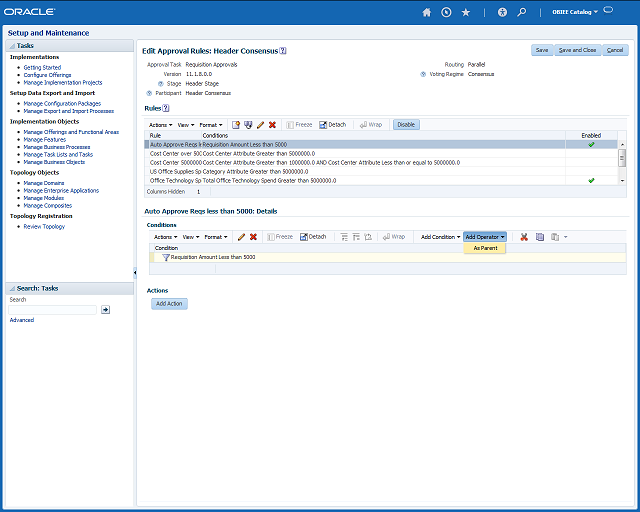
Task: Open Manage Configuration Packages link
Action: pyautogui.click(x=62, y=104)
